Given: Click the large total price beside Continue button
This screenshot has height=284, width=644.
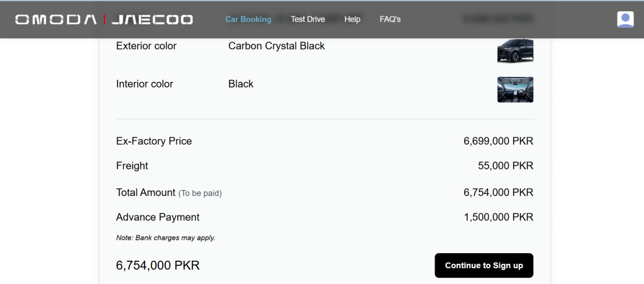Looking at the screenshot, I should click(158, 266).
